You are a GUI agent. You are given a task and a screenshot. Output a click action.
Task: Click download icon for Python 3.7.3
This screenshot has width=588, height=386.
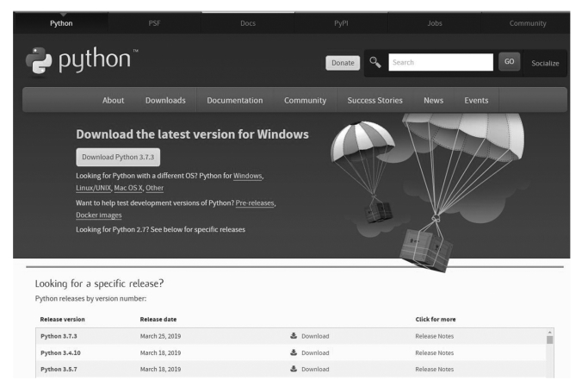[294, 336]
